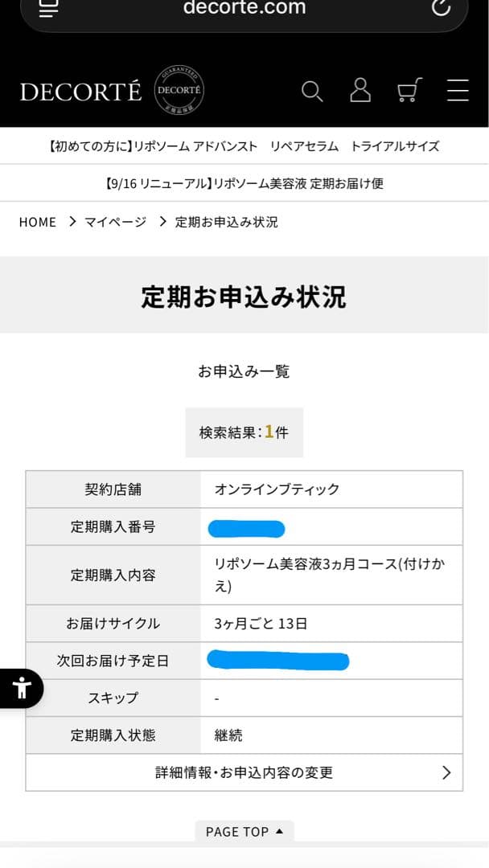Screen dimensions: 489x868
Task: Open the 9/16 renewal subscription banner
Action: [x=244, y=183]
